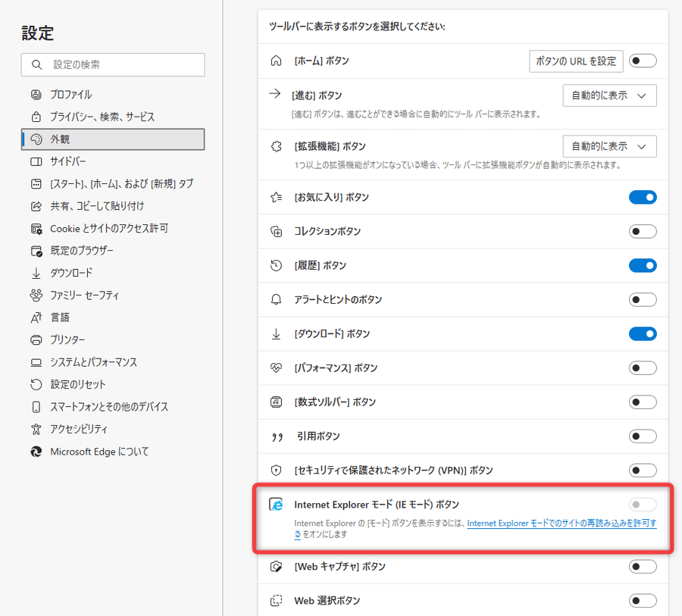Click the 設定のリセット reset arrow icon
Image resolution: width=682 pixels, height=616 pixels.
click(x=36, y=385)
